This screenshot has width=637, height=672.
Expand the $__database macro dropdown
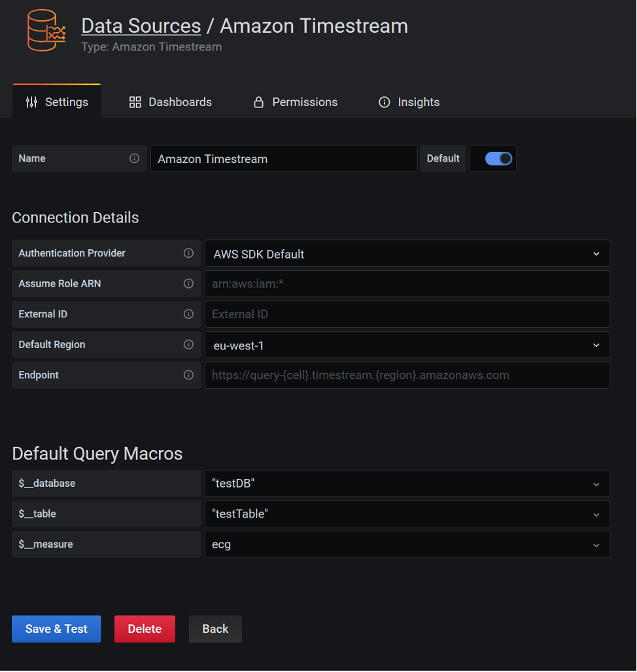(x=407, y=484)
